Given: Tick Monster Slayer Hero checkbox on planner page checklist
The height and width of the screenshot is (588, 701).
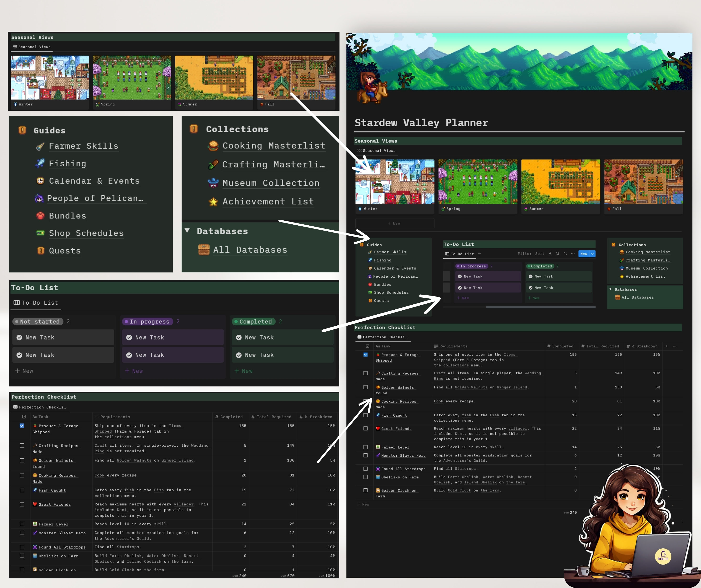Looking at the screenshot, I should pyautogui.click(x=366, y=455).
